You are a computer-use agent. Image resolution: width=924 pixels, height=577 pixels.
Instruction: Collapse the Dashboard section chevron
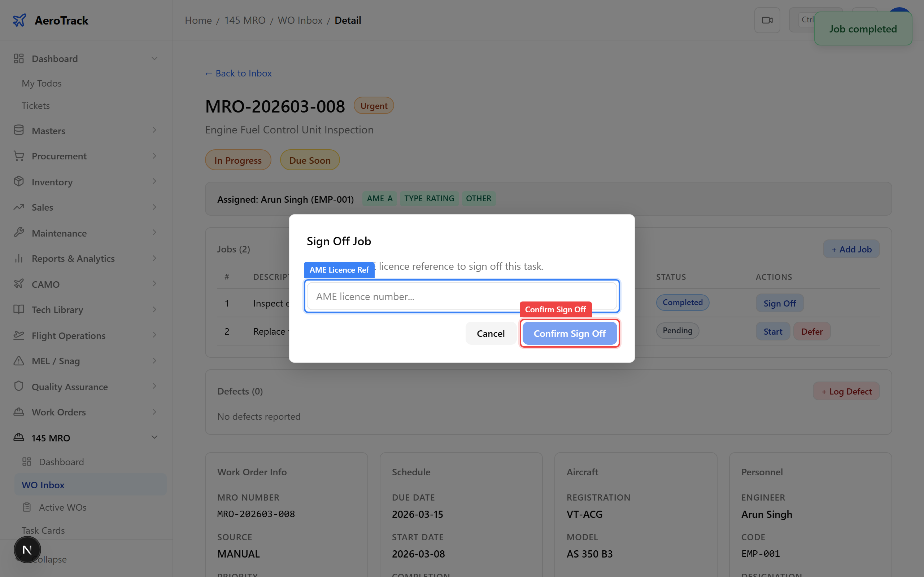click(154, 58)
